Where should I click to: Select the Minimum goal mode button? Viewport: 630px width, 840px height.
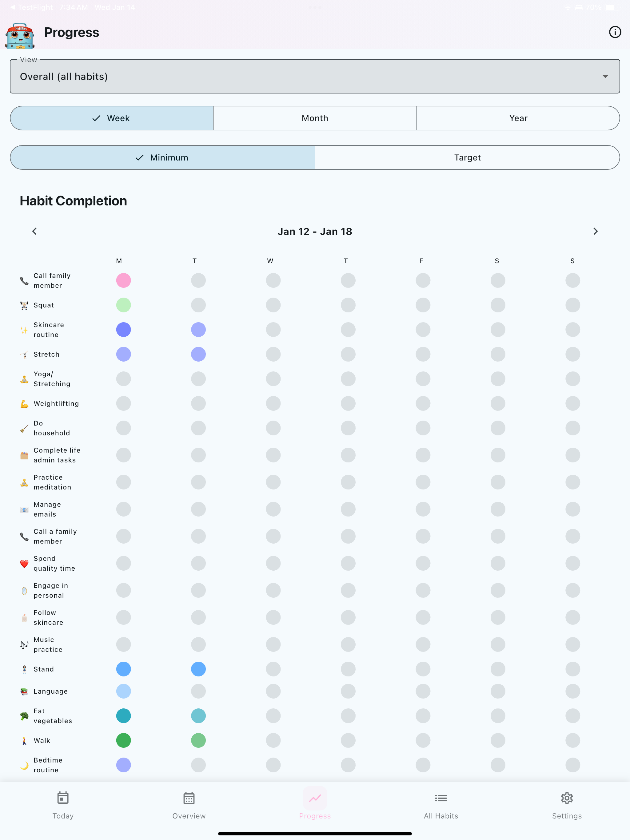163,158
